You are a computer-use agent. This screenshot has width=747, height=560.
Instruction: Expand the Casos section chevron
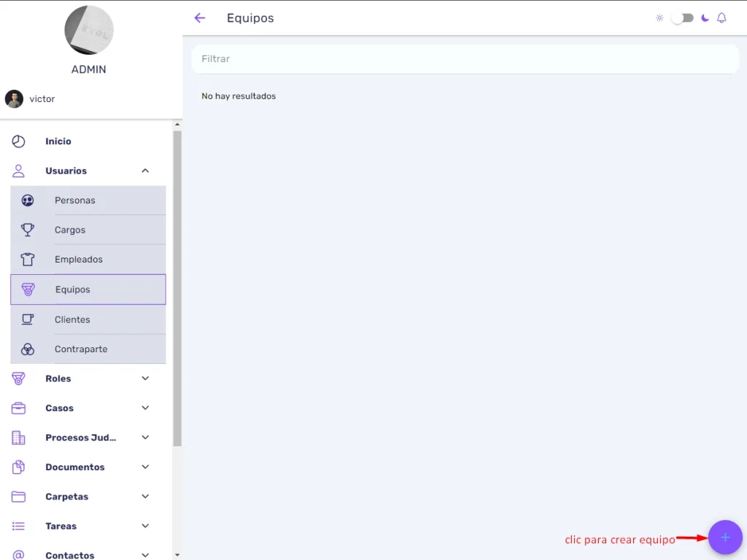point(145,408)
